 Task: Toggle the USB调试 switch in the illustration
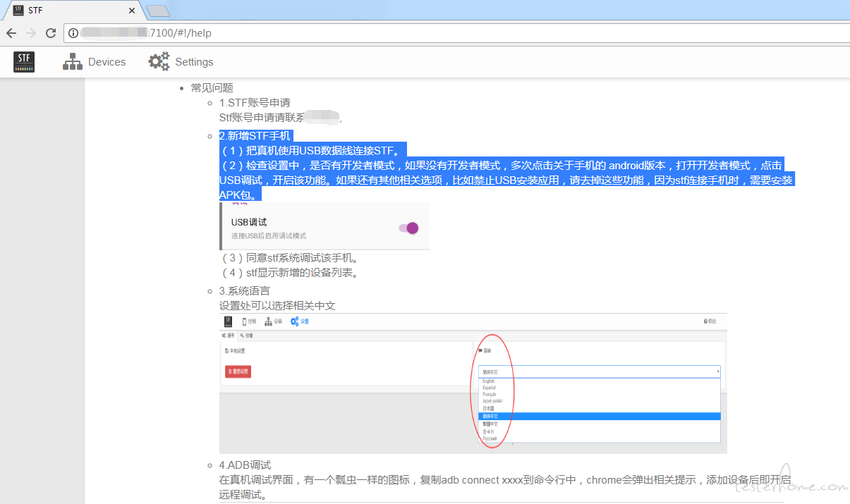pyautogui.click(x=408, y=228)
